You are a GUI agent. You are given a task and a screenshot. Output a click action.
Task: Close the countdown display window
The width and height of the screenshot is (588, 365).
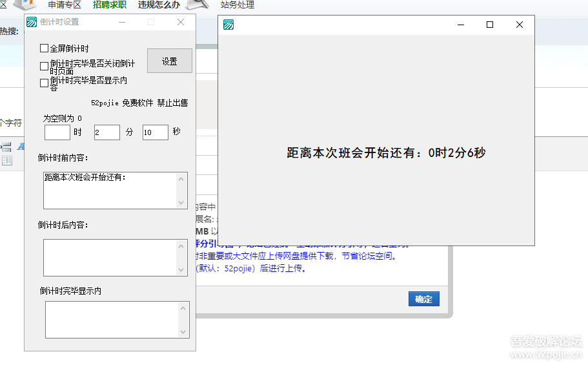[520, 25]
